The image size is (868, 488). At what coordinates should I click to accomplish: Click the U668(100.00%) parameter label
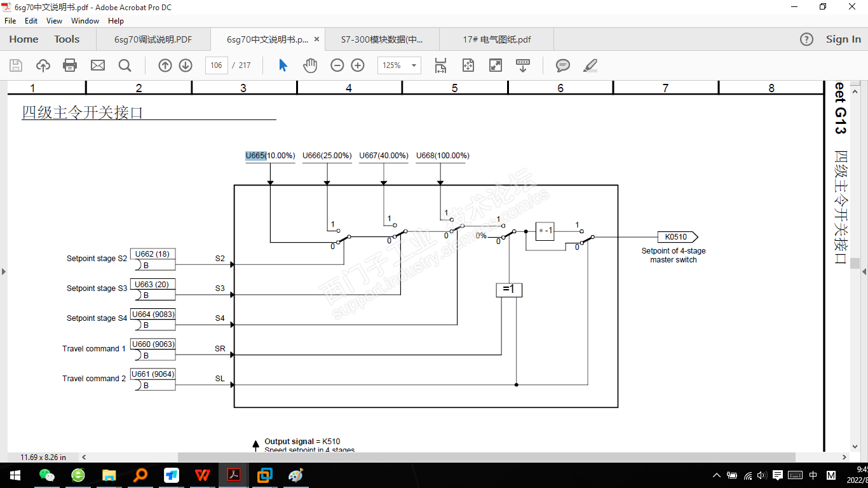[442, 156]
